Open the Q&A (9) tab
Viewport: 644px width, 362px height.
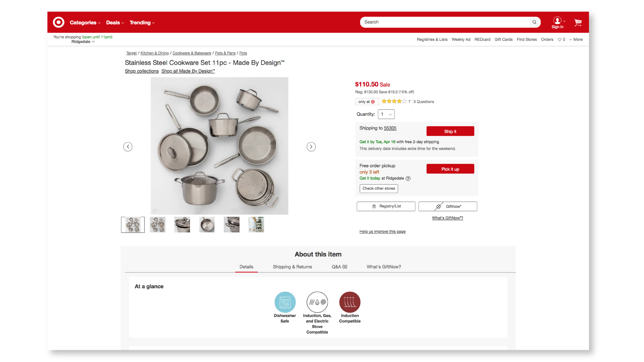[x=339, y=267]
